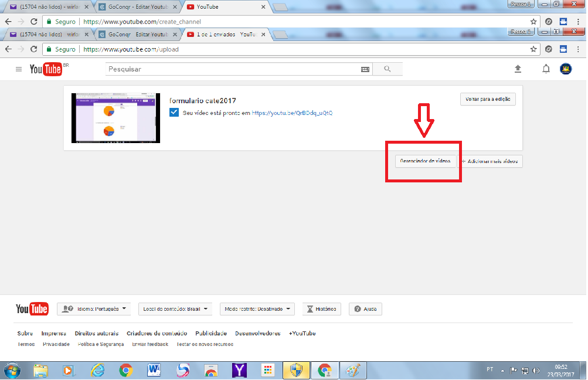588x380 pixels.
Task: Click the uploaded video thumbnail
Action: 115,118
